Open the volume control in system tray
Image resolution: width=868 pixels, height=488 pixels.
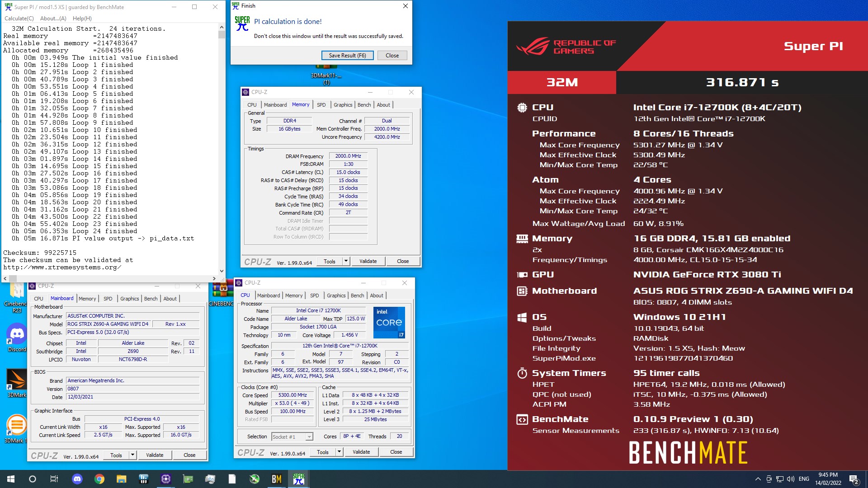(790, 479)
